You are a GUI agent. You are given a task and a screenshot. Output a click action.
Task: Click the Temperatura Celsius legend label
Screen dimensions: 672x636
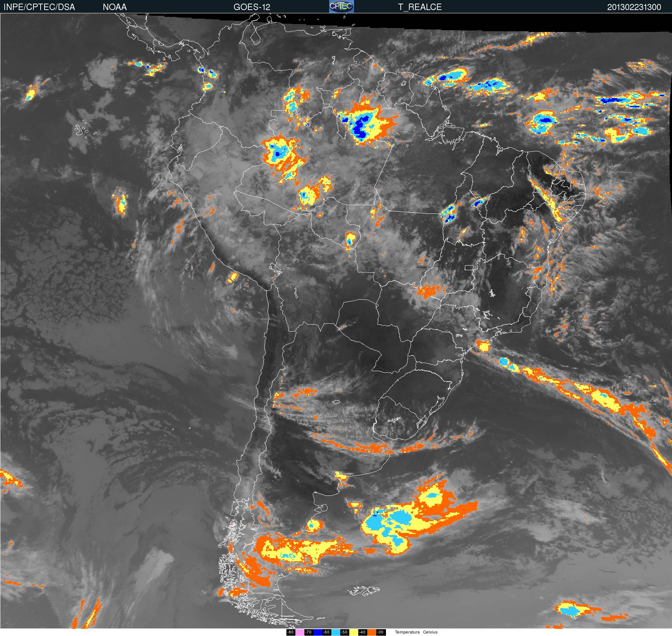click(x=416, y=632)
